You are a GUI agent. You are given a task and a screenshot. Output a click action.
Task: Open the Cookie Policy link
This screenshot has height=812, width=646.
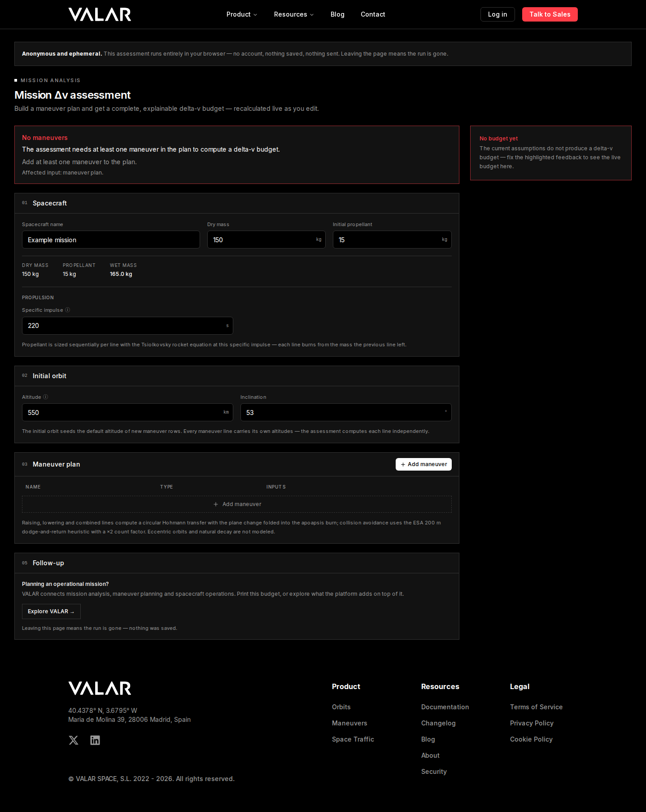[x=531, y=739]
